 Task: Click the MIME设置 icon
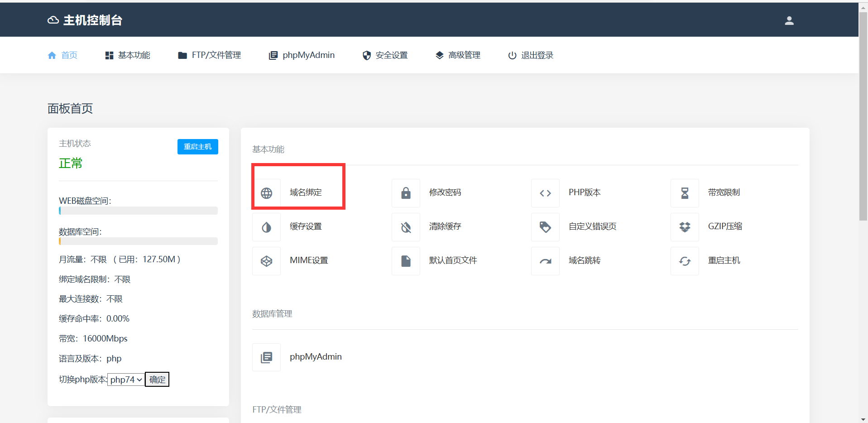pyautogui.click(x=266, y=261)
